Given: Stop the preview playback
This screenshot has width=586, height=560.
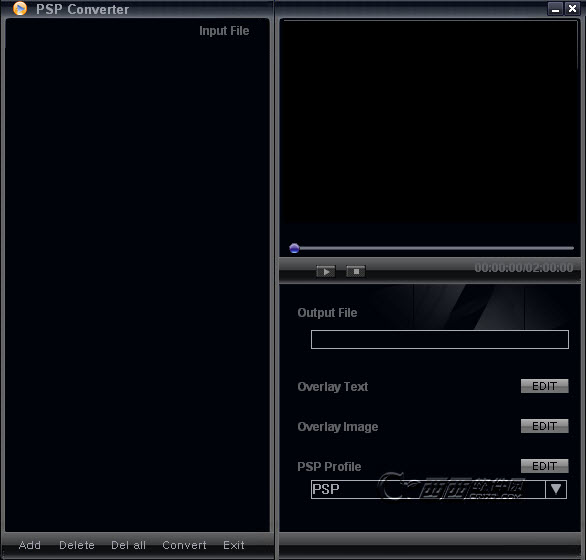Looking at the screenshot, I should coord(356,271).
